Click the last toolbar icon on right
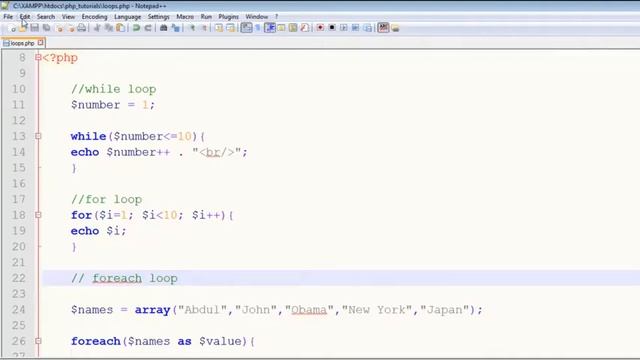The image size is (640, 360). point(395,28)
